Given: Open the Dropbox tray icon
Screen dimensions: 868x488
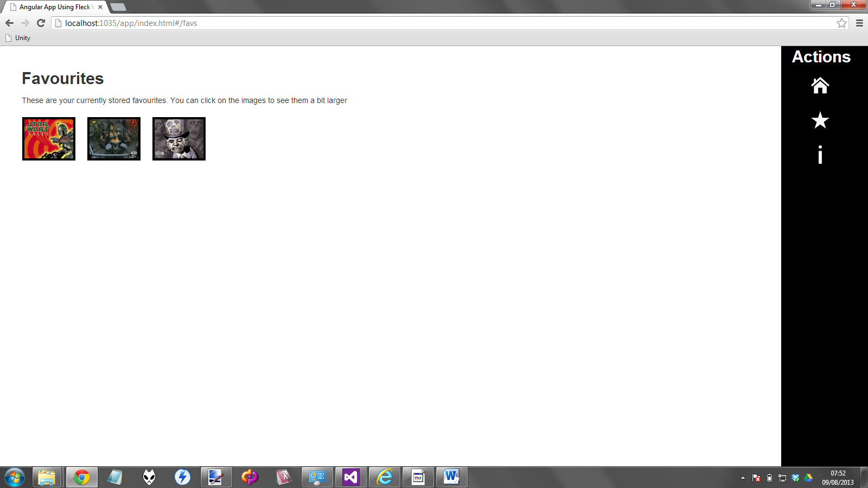Looking at the screenshot, I should click(795, 478).
